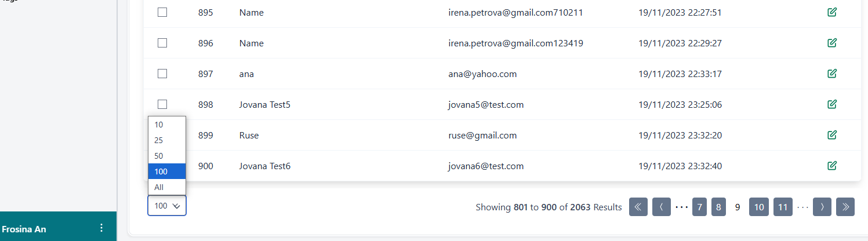Screen dimensions: 868x241
Task: Edit the Jovana Test6 record
Action: coord(832,166)
